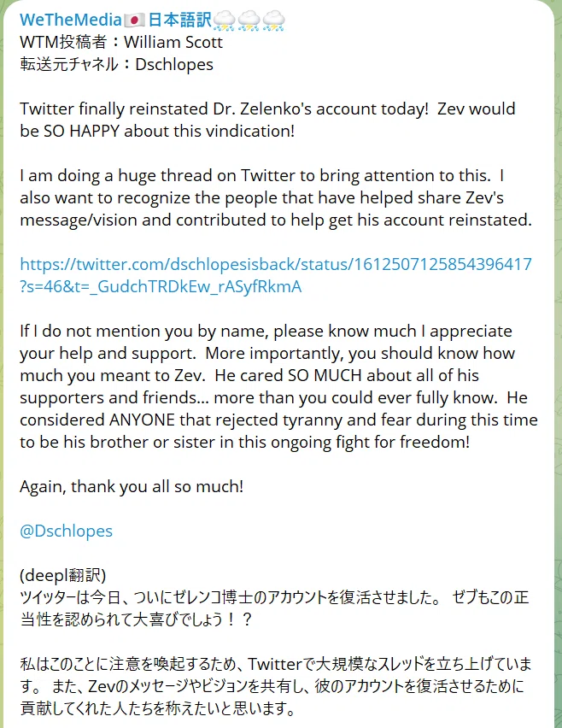The height and width of the screenshot is (728, 562).
Task: Click "Again, thank you all so much!" line
Action: point(132,486)
